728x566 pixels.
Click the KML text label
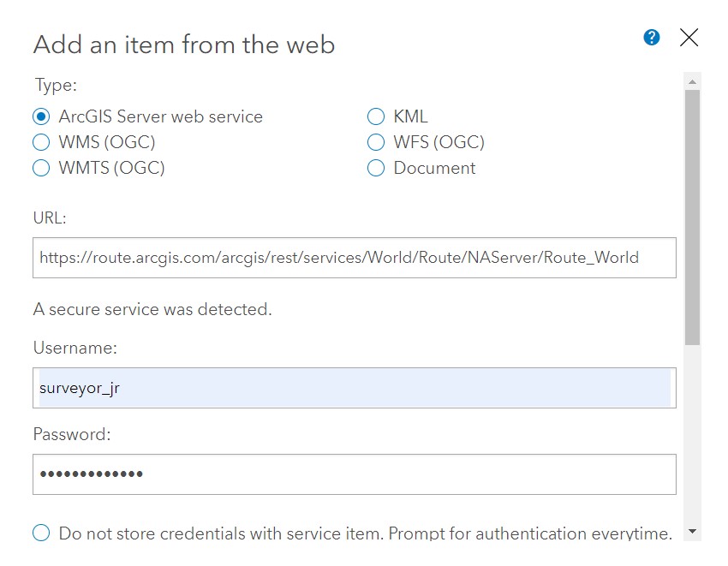point(409,116)
